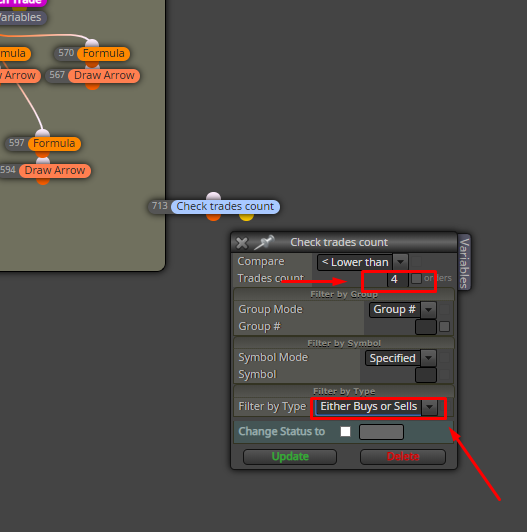Click the 'Compare' label
This screenshot has width=527, height=532.
click(261, 261)
